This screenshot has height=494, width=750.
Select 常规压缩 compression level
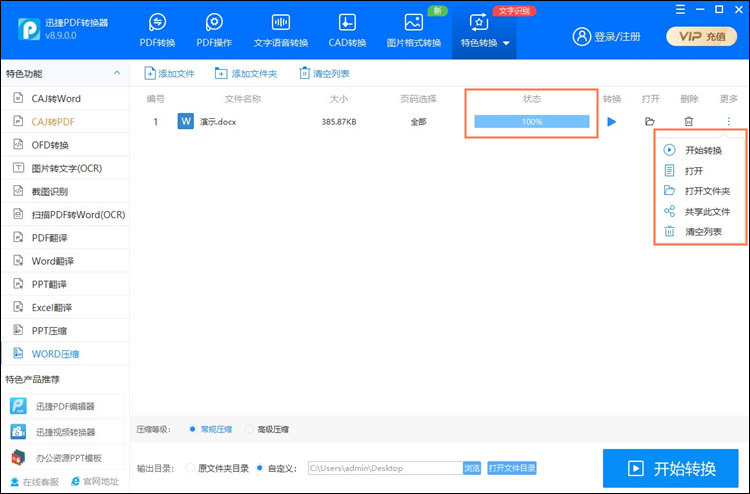tap(192, 429)
